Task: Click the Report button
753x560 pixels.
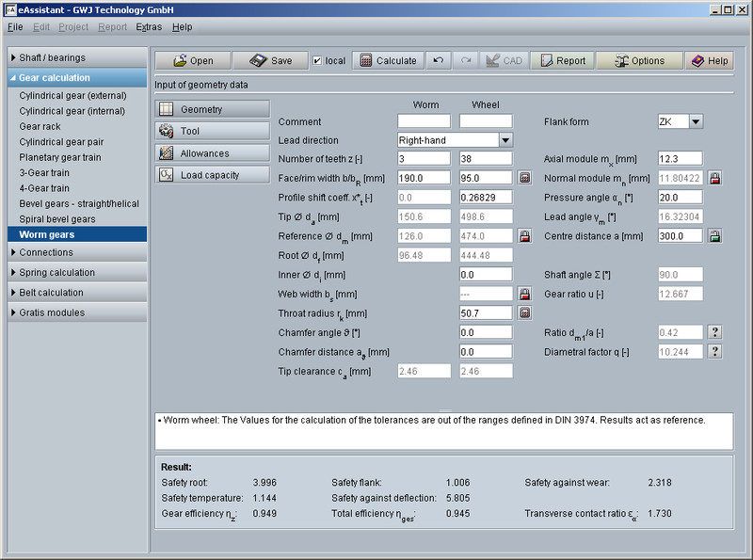Action: coord(560,60)
